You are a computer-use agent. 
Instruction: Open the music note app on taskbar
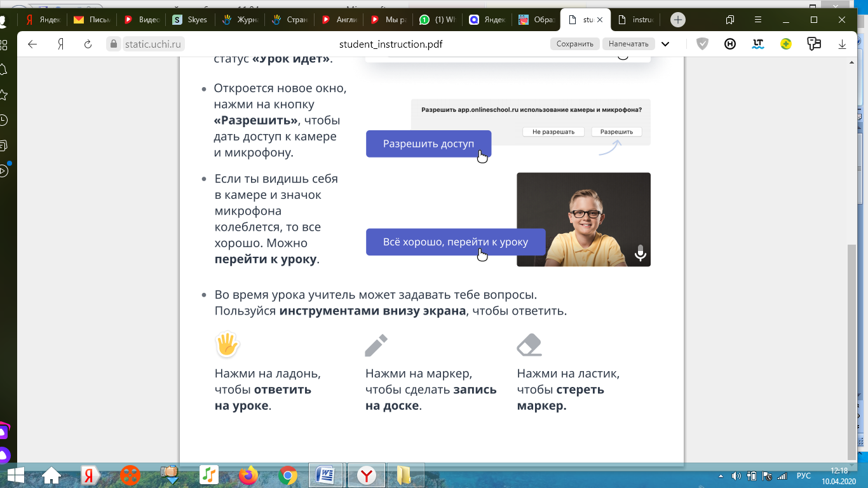point(208,475)
